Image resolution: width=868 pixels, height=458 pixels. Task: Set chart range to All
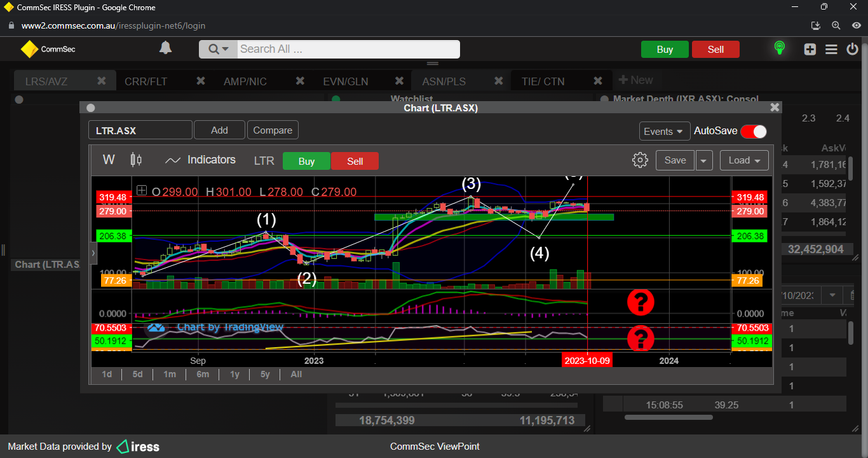[x=296, y=374]
